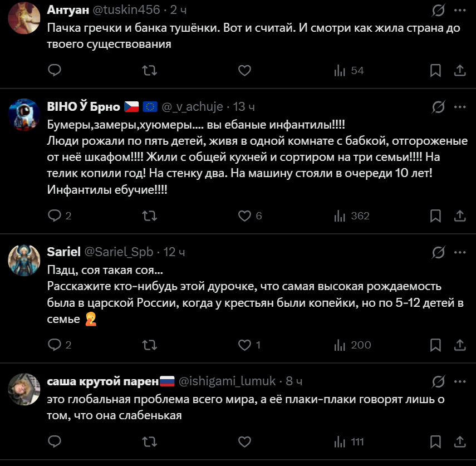This screenshot has width=476, height=466.
Task: Share Sariel's tweet
Action: [460, 345]
